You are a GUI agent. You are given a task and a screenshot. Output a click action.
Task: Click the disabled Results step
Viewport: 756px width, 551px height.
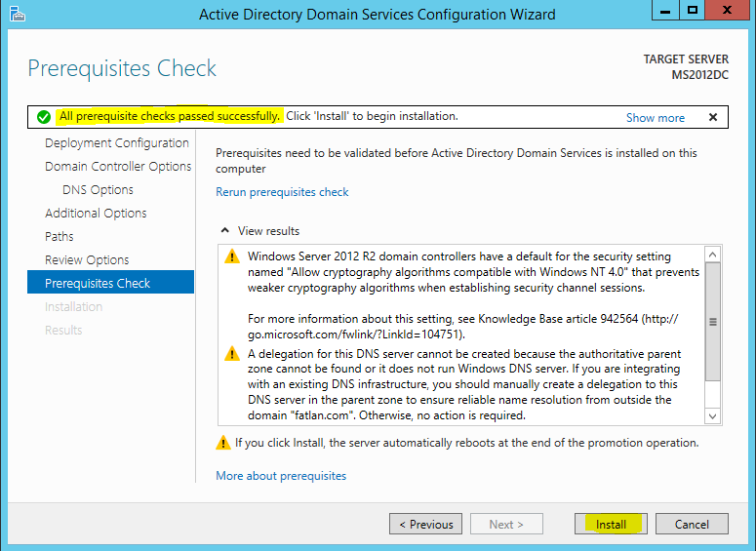coord(63,331)
